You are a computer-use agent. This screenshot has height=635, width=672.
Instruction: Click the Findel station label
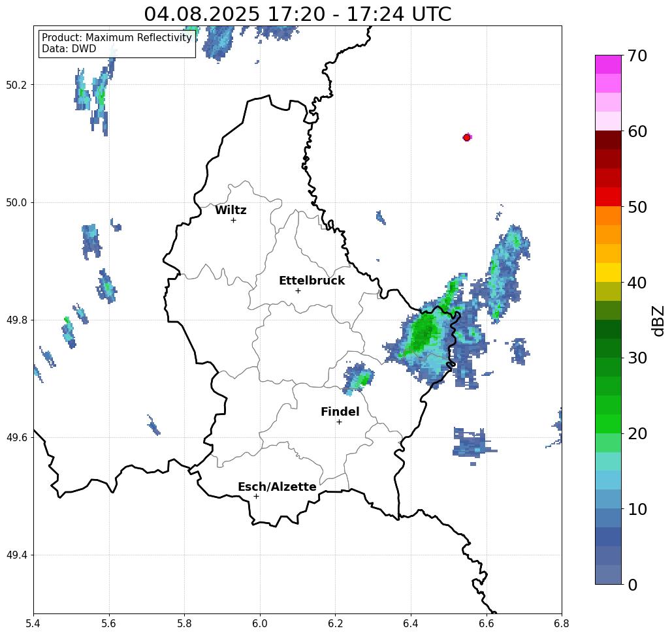pos(340,412)
